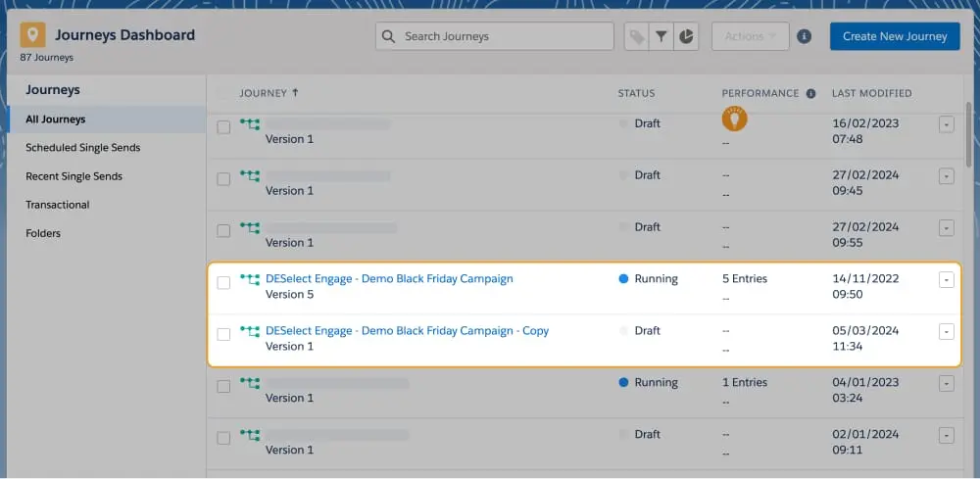Screen dimensions: 980x479
Task: Click the orange lightbulb performance icon
Action: 734,120
